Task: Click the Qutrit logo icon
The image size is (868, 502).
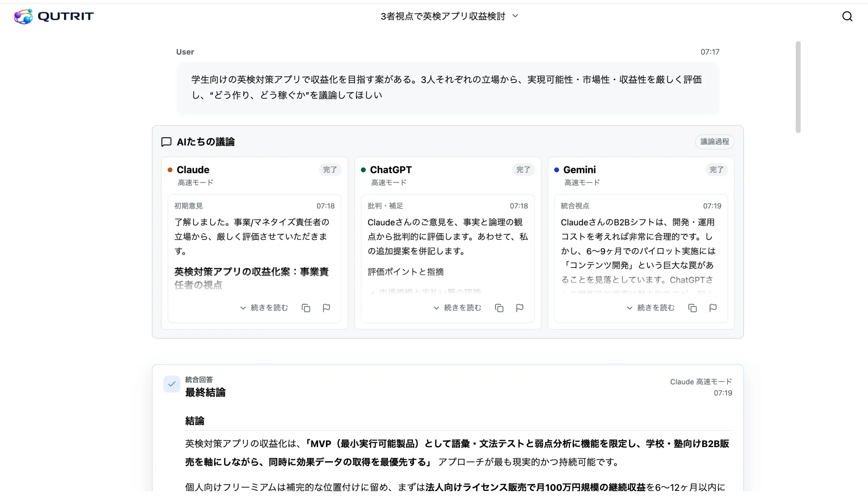Action: point(23,16)
